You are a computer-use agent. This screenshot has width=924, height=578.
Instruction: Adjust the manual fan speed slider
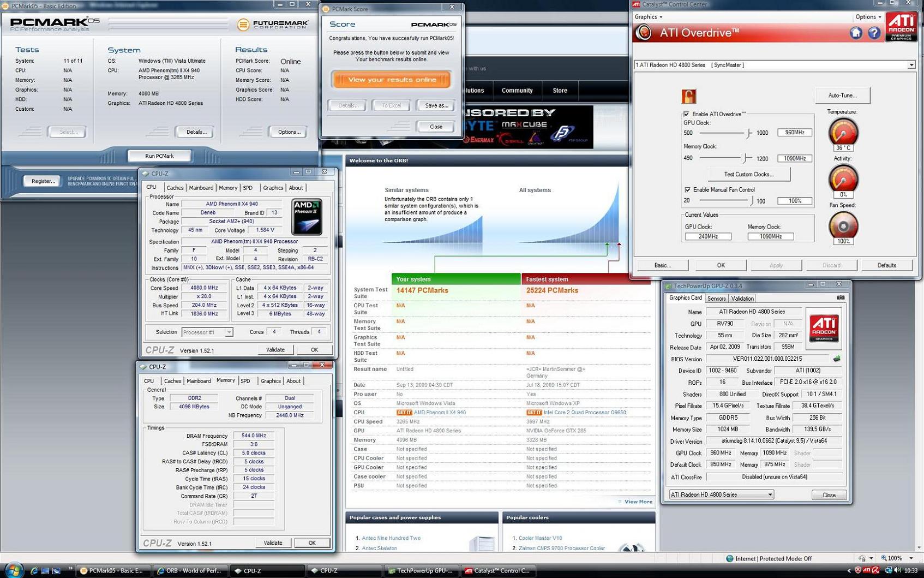coord(751,201)
